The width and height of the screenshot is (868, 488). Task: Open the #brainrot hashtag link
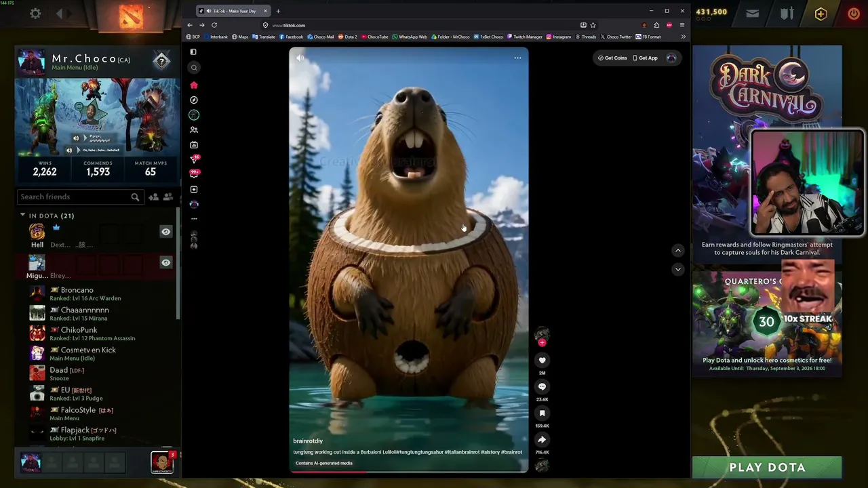click(511, 452)
